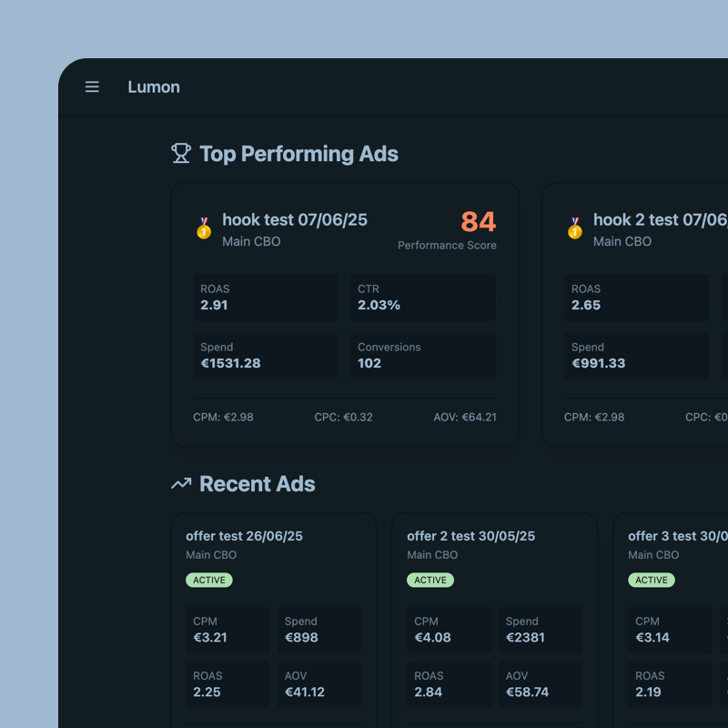The image size is (728, 728).
Task: Click the Performance Score label
Action: 447,245
